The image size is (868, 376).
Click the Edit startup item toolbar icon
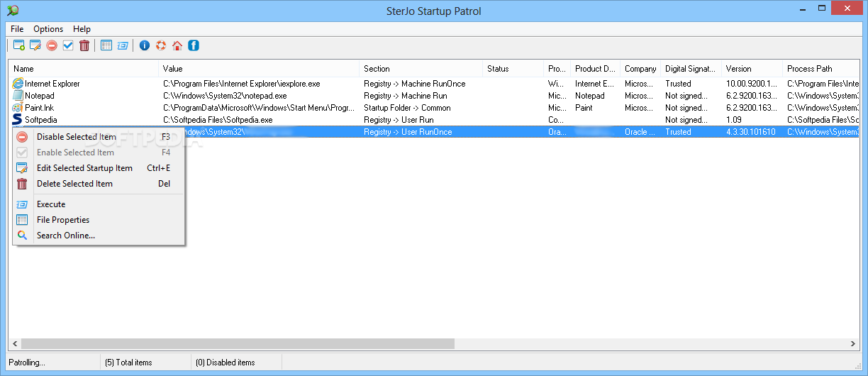tap(35, 45)
